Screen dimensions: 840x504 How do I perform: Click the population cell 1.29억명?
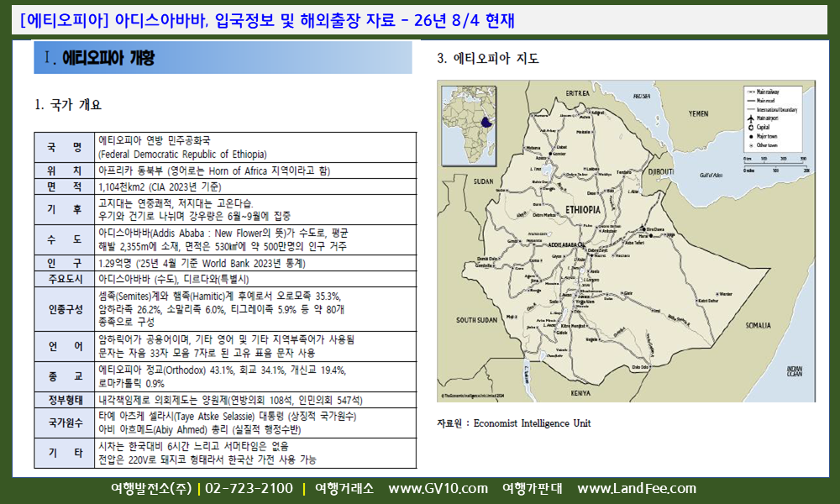[255, 263]
